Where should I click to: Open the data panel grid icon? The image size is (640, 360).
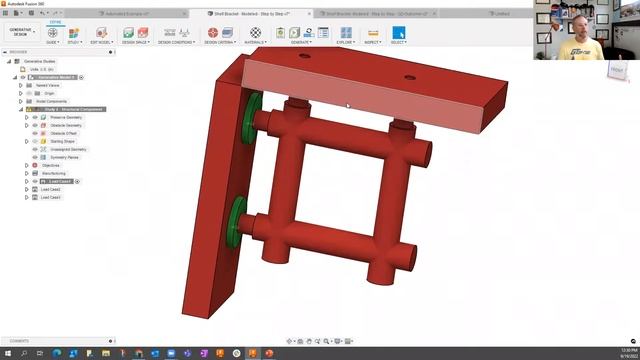[5, 13]
